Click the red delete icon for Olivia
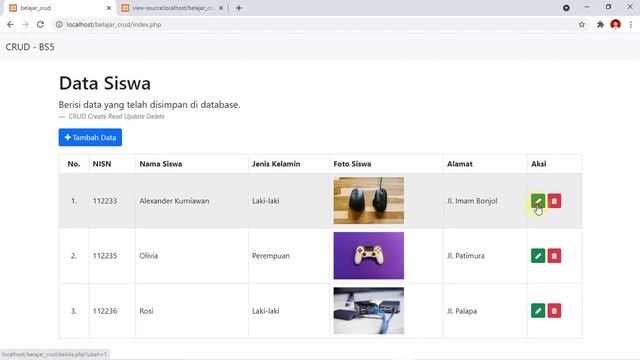 pos(554,256)
